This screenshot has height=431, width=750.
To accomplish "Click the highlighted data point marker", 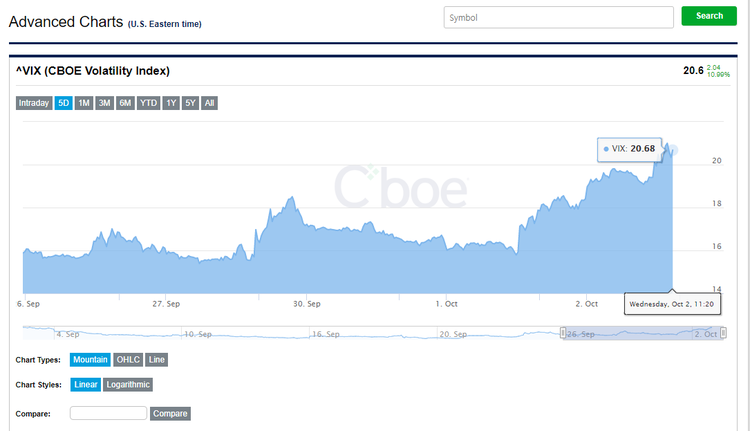I will (x=673, y=150).
